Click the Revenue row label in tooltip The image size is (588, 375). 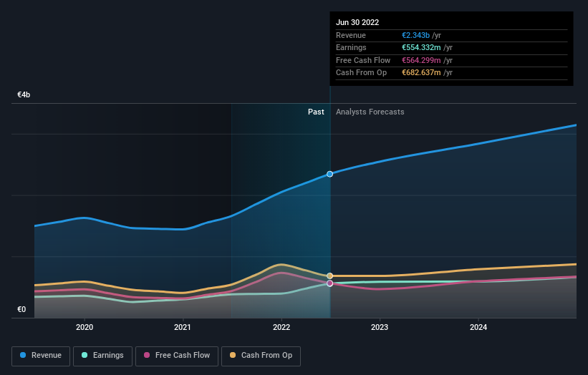351,35
